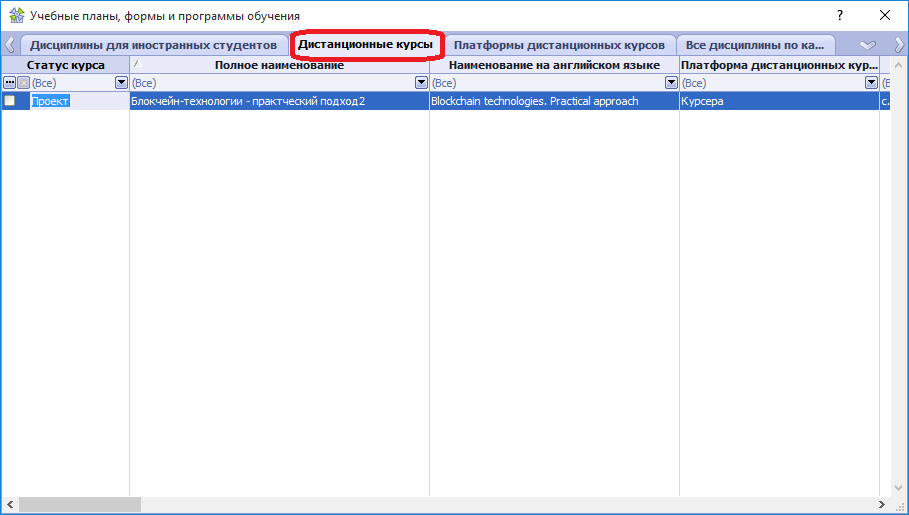
Task: Tick the checkbox on the Проект row
Action: pyautogui.click(x=10, y=101)
